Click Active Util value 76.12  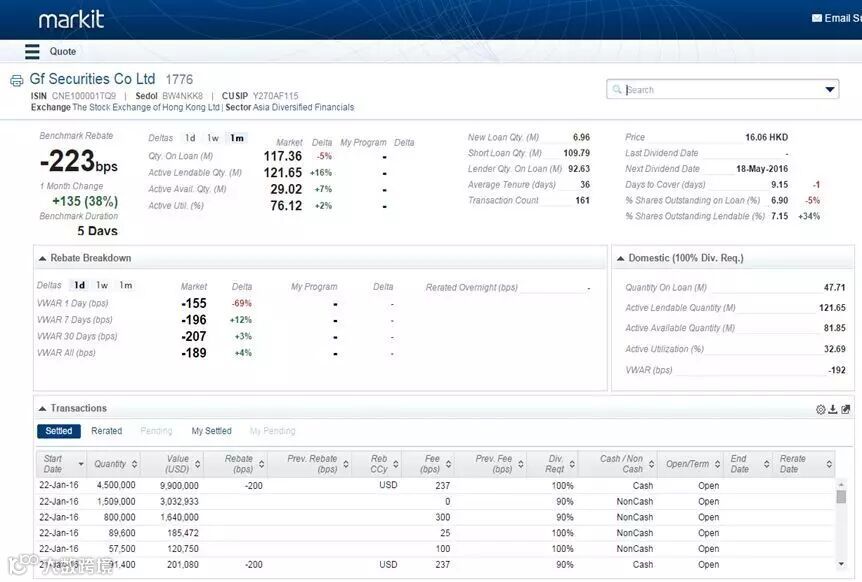(286, 206)
